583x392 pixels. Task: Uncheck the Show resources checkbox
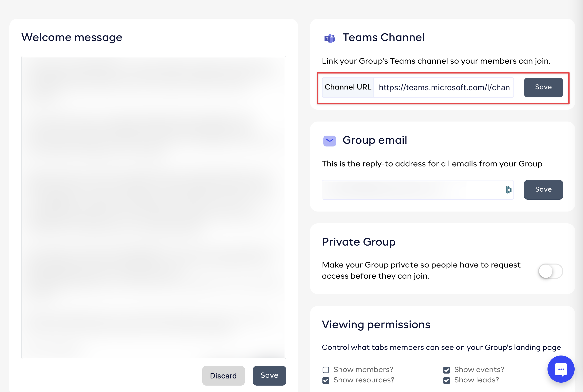pos(326,380)
